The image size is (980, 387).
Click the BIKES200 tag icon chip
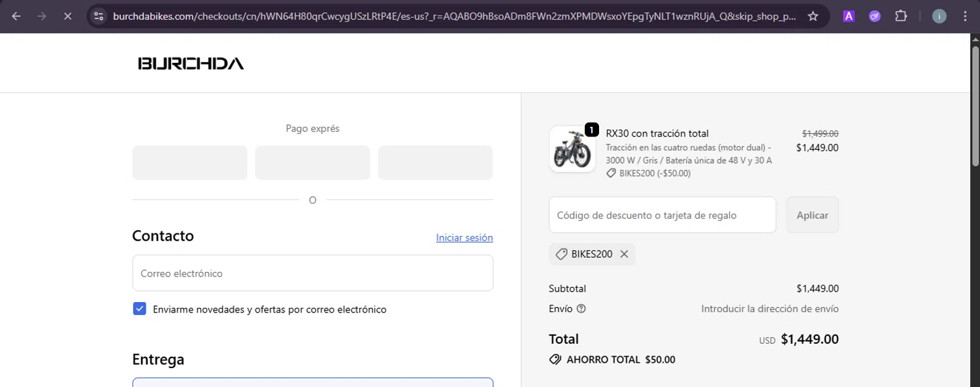pyautogui.click(x=592, y=254)
